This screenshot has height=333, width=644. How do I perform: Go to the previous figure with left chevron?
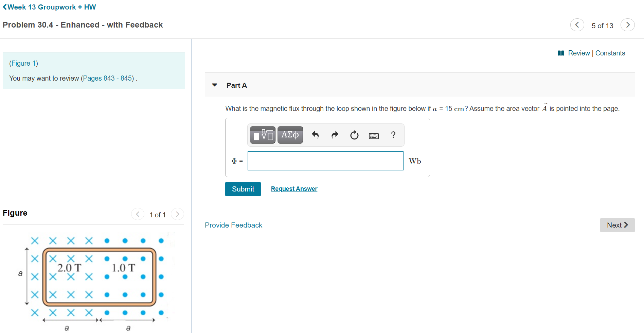click(138, 214)
